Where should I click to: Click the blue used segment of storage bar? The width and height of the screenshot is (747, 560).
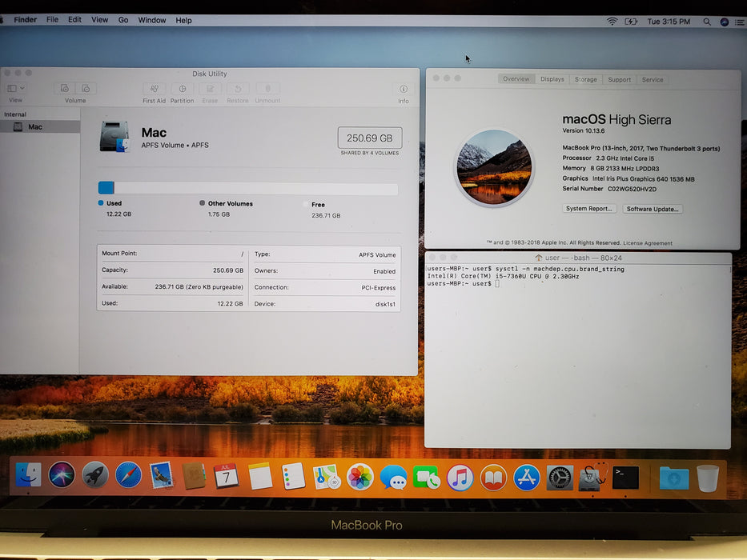106,188
